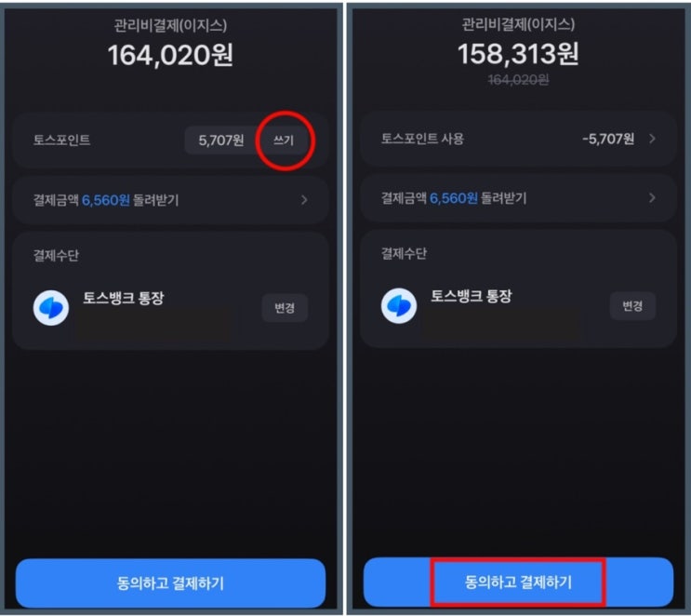Tap the 5,707원 points amount in the left screen

click(221, 141)
